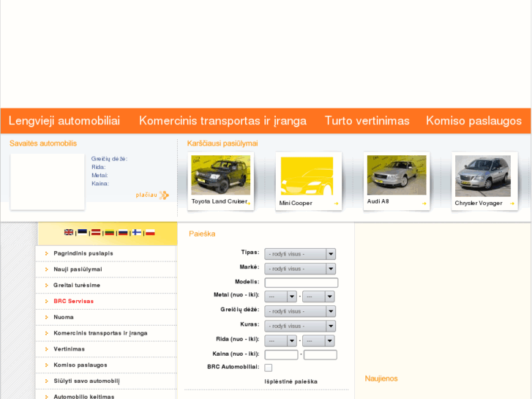Open Nauji pasiūlymai in the sidebar

[78, 269]
